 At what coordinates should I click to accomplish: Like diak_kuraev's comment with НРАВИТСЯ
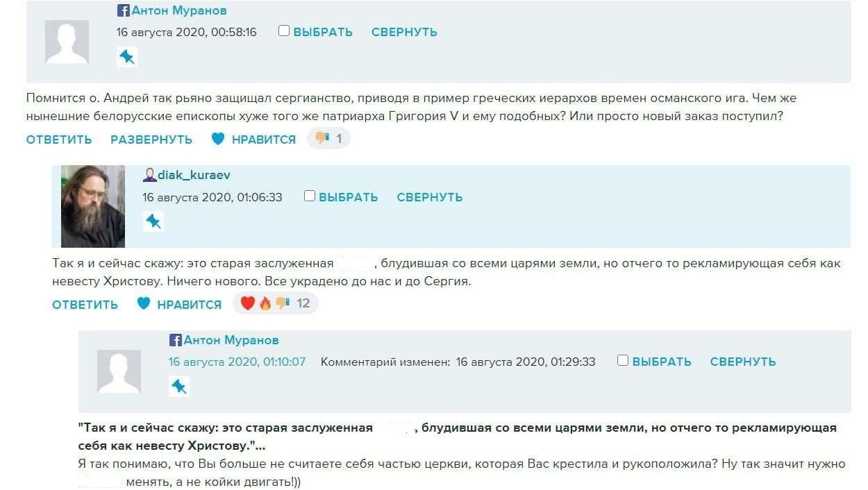click(x=190, y=304)
